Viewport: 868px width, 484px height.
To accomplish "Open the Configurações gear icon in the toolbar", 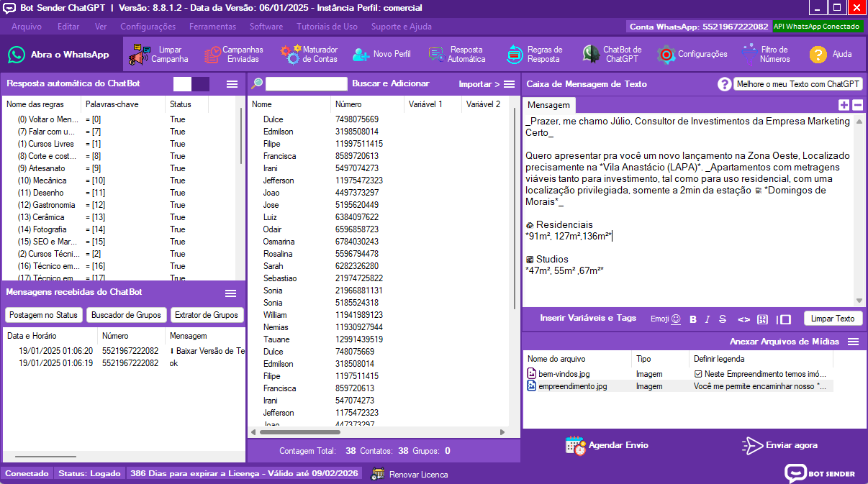I will [x=666, y=55].
